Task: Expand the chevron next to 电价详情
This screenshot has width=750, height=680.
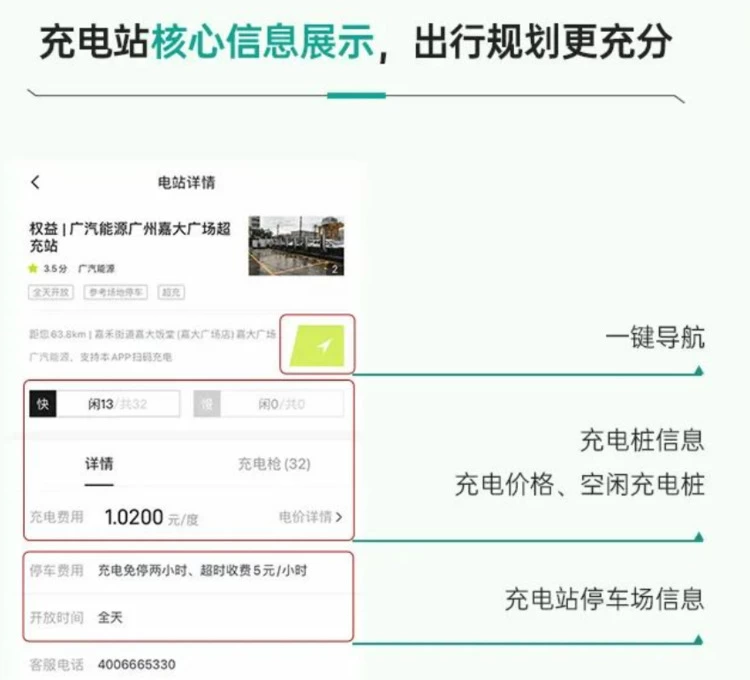Action: (339, 517)
